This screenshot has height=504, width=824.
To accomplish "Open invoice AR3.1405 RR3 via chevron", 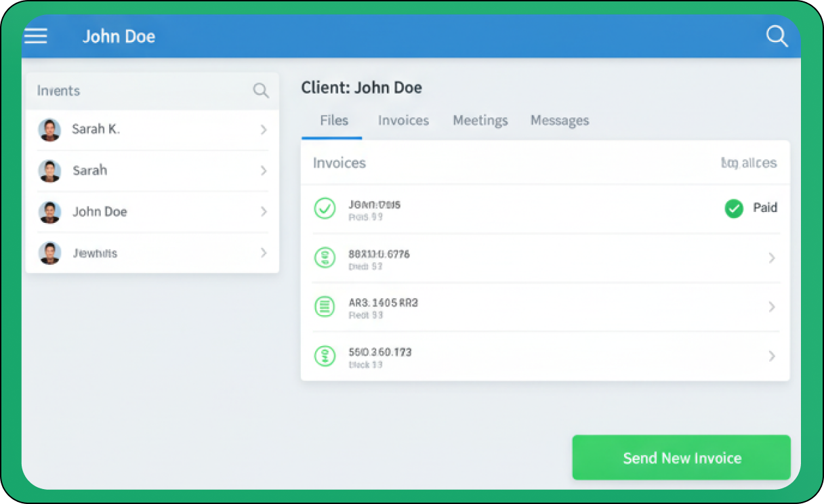I will [771, 307].
